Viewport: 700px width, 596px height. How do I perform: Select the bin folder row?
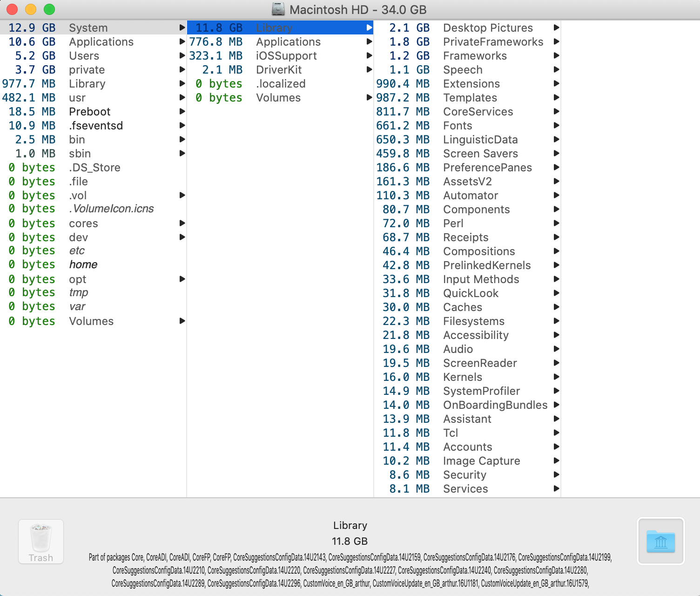(93, 140)
